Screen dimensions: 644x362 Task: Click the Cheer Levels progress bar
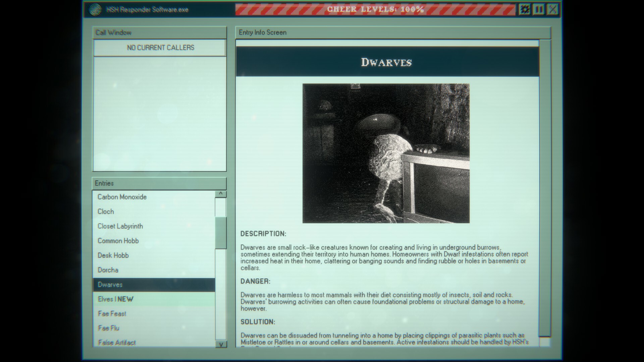click(x=376, y=9)
